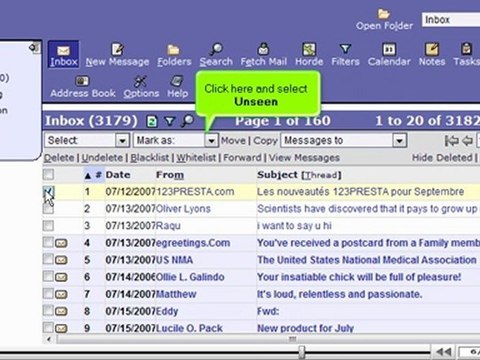Open the Horde icon
This screenshot has height=360, width=480.
[309, 49]
